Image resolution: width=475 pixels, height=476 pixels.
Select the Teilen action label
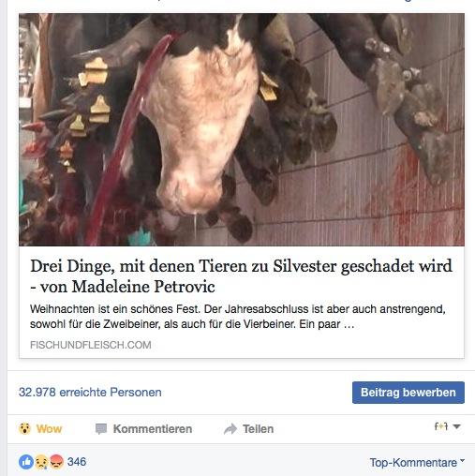(258, 429)
